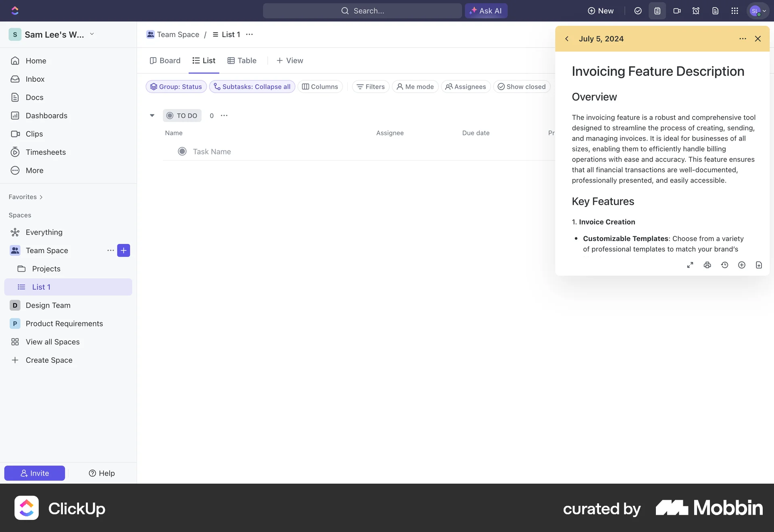This screenshot has width=774, height=532.
Task: Collapse the TO DO group
Action: (152, 116)
